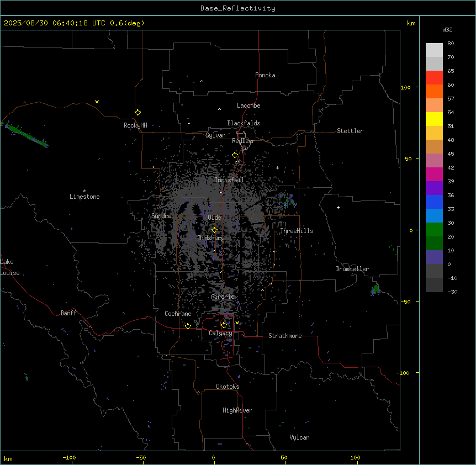476x465 pixels.
Task: Click the Sylvan label
Action: (215, 135)
